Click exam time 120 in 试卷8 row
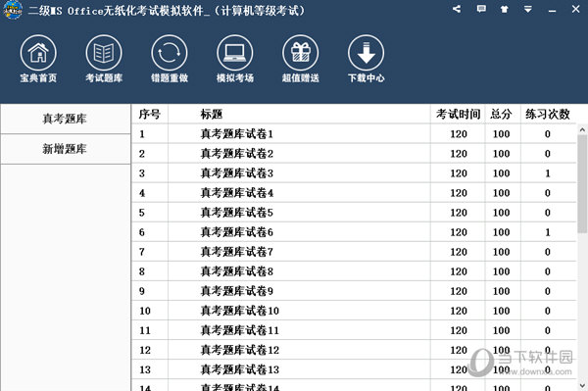Viewport: 588px width, 391px height. (459, 271)
